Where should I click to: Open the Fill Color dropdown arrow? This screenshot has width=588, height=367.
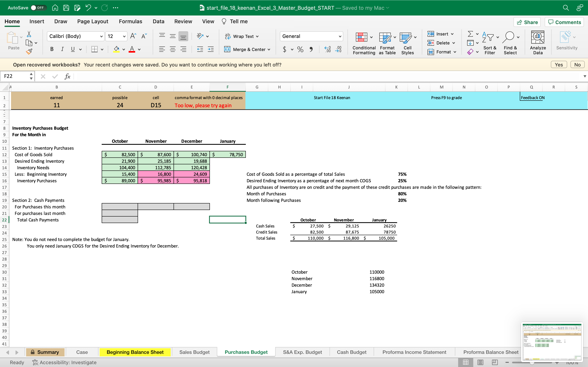point(124,49)
